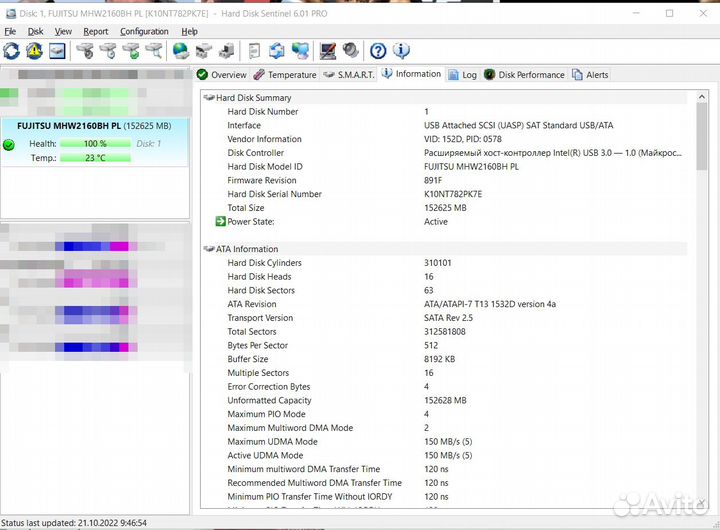Viewport: 720px width, 530px height.
Task: Click the ATA Information section header
Action: click(444, 249)
